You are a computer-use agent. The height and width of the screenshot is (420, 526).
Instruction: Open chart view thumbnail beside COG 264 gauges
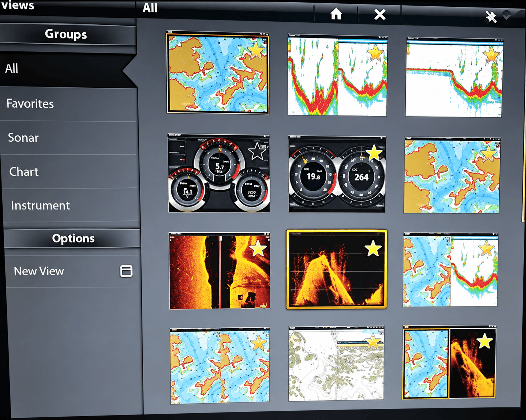(452, 175)
